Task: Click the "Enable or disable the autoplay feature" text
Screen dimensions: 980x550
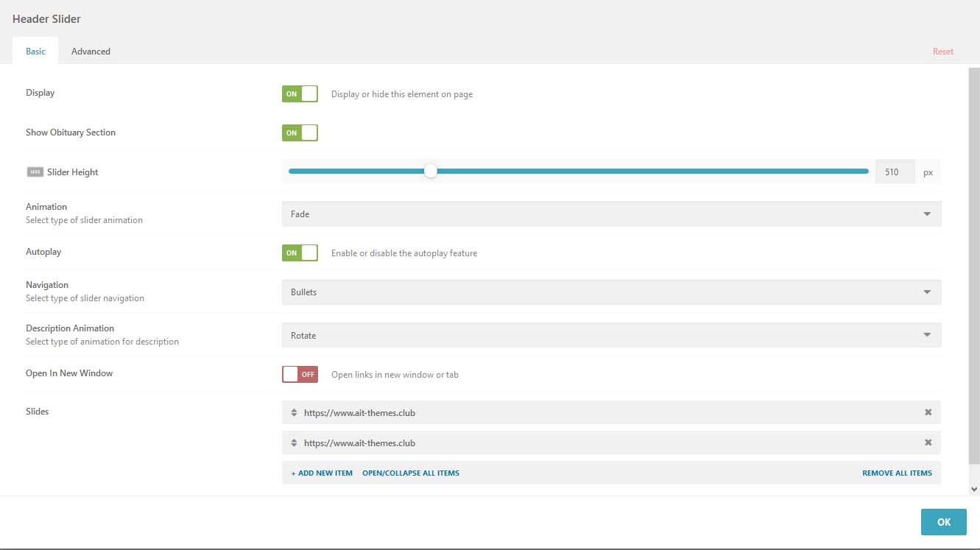Action: click(404, 253)
